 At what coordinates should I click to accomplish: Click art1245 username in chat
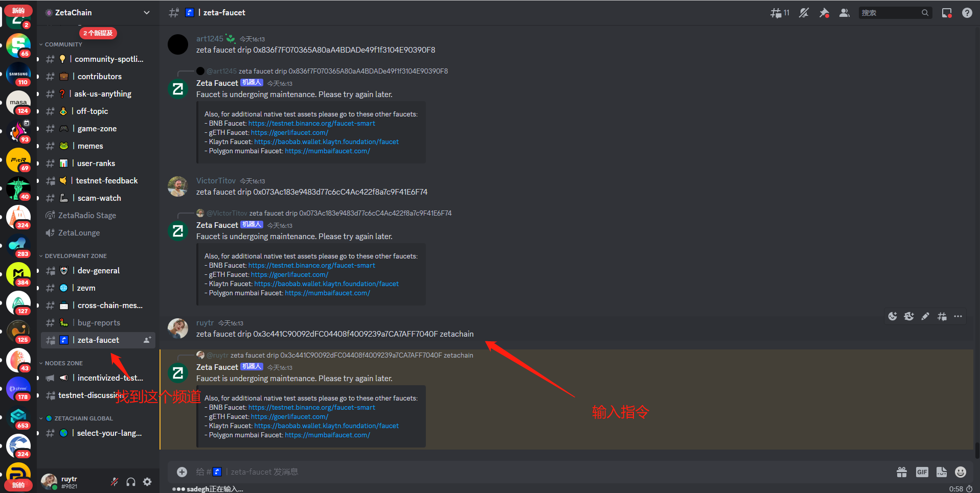point(210,39)
